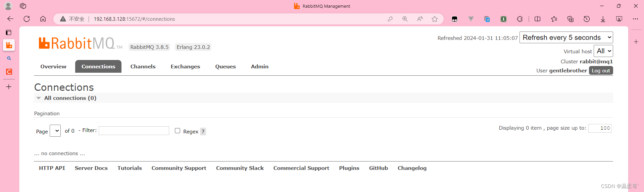Toggle the vertical tabs pane icon

(x=9, y=33)
